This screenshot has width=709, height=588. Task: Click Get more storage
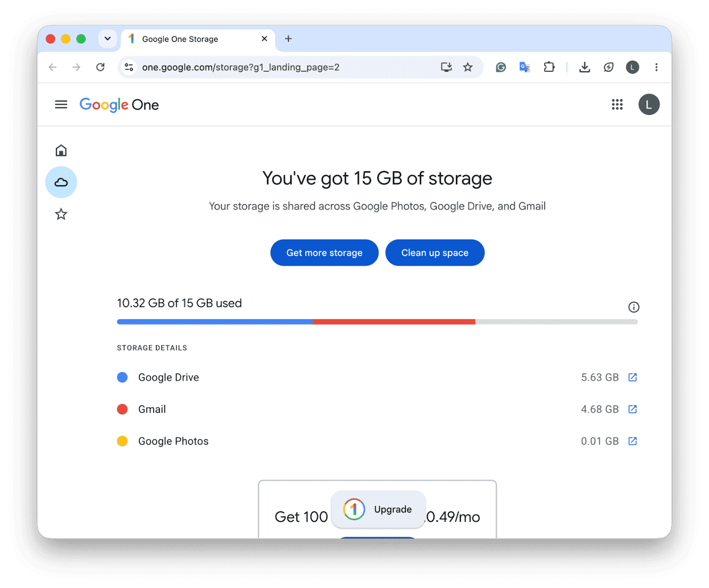(324, 253)
